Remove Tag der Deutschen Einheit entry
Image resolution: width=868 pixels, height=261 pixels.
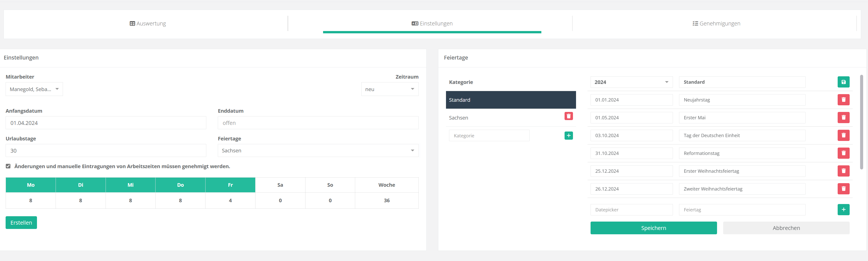tap(843, 136)
